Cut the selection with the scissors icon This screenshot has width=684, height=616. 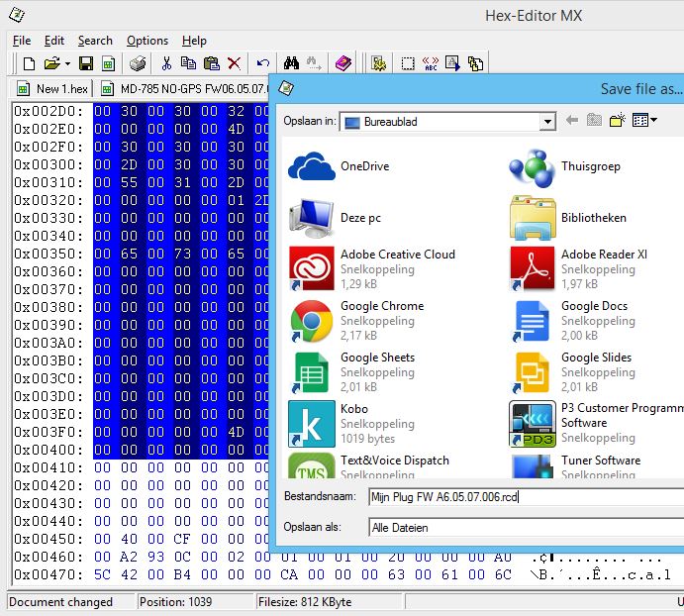166,63
